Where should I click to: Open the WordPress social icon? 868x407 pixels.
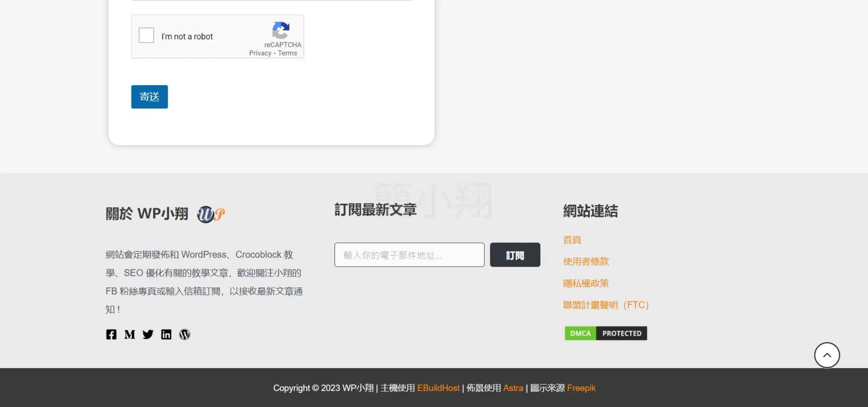click(x=184, y=334)
